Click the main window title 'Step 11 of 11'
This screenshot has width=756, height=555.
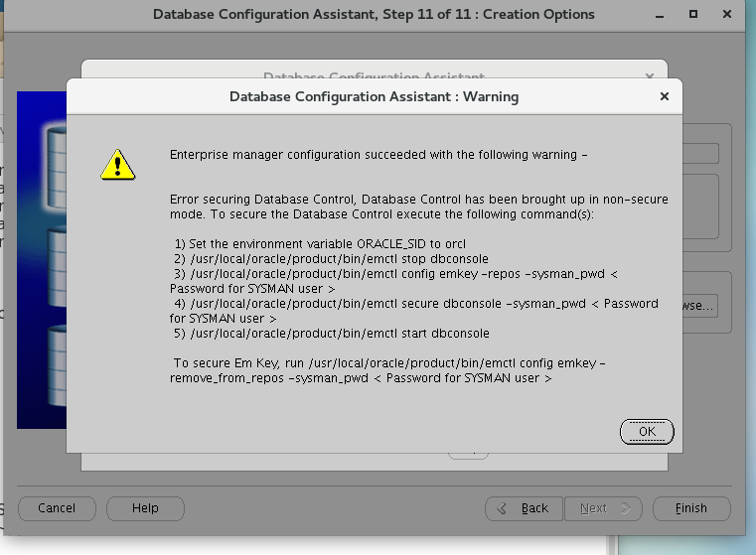tap(374, 15)
